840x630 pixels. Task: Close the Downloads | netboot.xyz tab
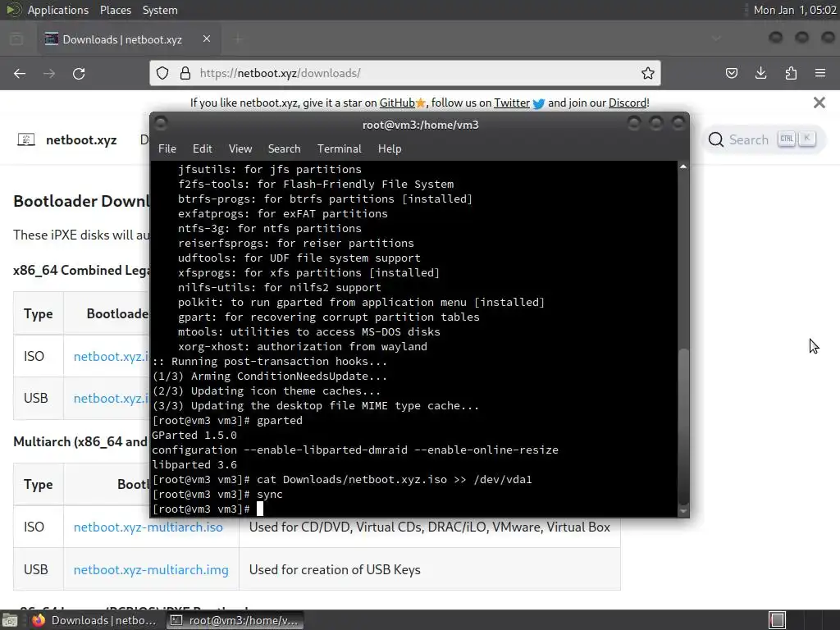(206, 39)
